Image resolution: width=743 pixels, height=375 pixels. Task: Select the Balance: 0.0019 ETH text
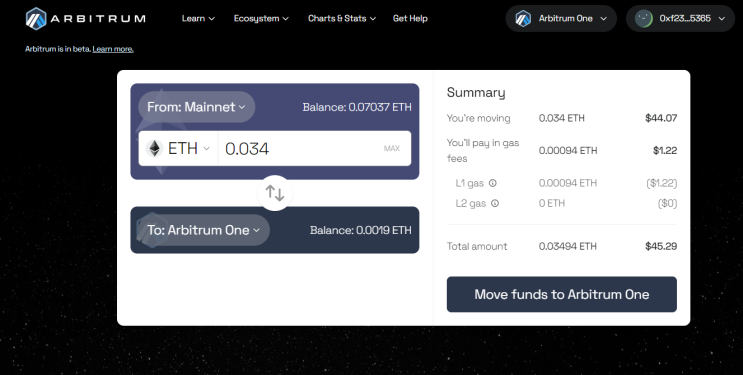tap(361, 230)
